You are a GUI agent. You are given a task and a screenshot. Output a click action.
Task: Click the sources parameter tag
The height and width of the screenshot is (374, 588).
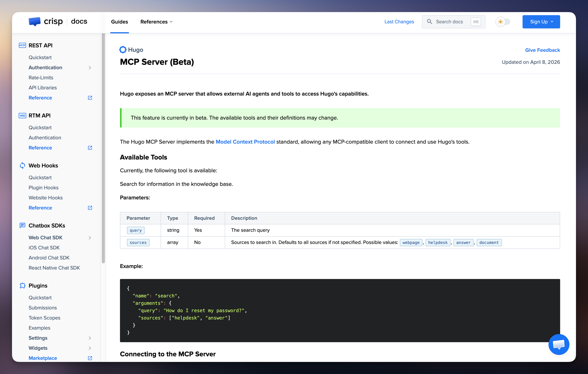[138, 242]
